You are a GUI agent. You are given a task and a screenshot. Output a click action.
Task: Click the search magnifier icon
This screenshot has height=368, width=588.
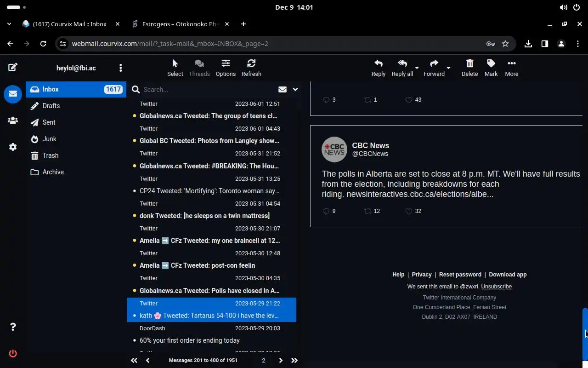click(136, 90)
